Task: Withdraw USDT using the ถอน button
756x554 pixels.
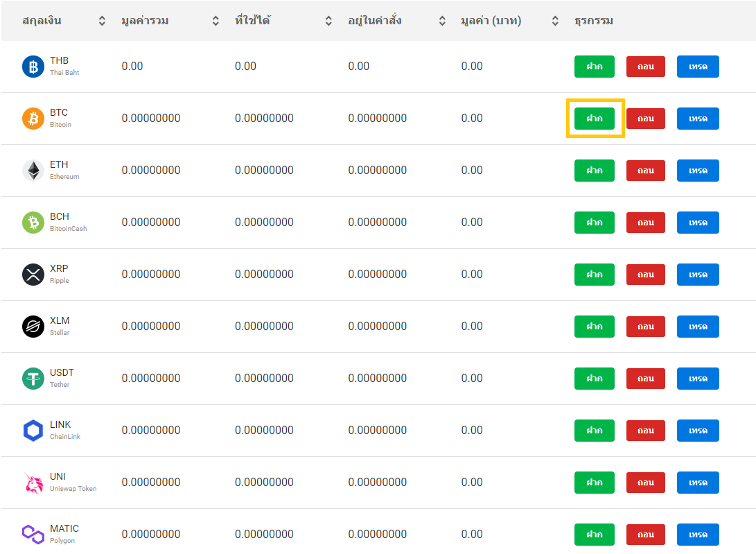Action: (x=646, y=379)
